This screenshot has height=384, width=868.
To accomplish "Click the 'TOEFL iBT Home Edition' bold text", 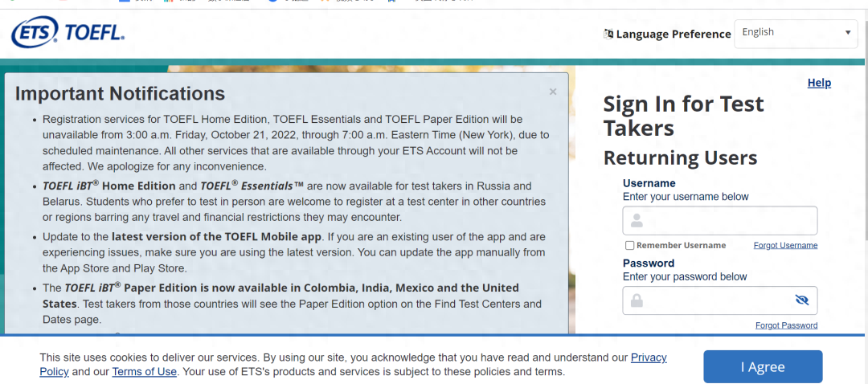I will coord(109,186).
